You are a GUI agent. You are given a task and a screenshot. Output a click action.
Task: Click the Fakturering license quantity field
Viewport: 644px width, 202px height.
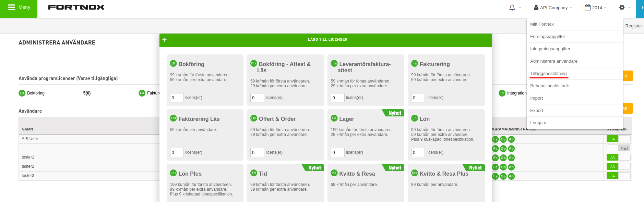[418, 98]
